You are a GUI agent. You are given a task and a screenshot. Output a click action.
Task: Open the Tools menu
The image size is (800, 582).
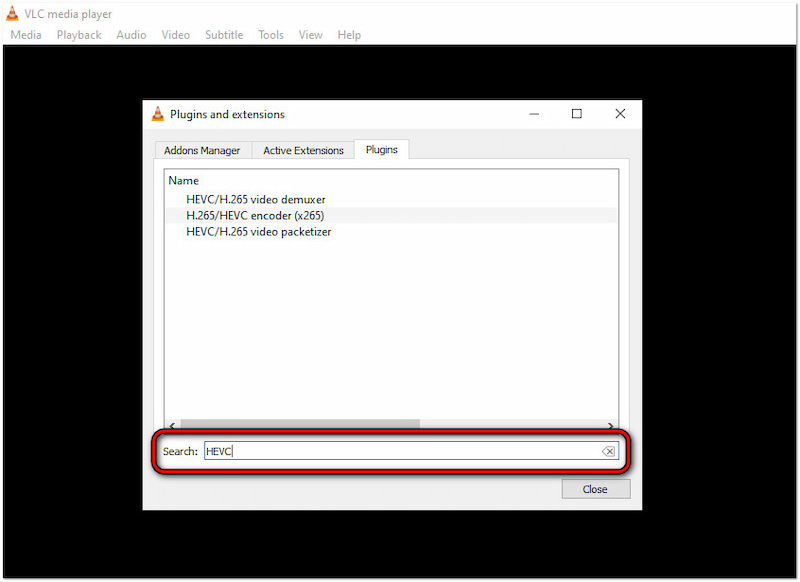pos(271,35)
